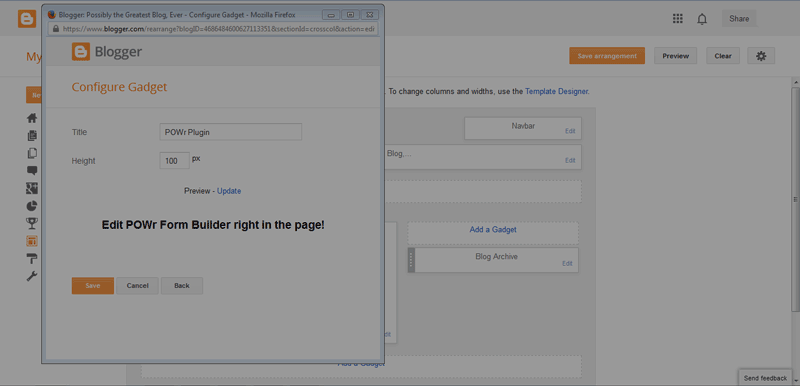This screenshot has height=386, width=800.
Task: Open the Earnings trophy icon
Action: coord(32,223)
